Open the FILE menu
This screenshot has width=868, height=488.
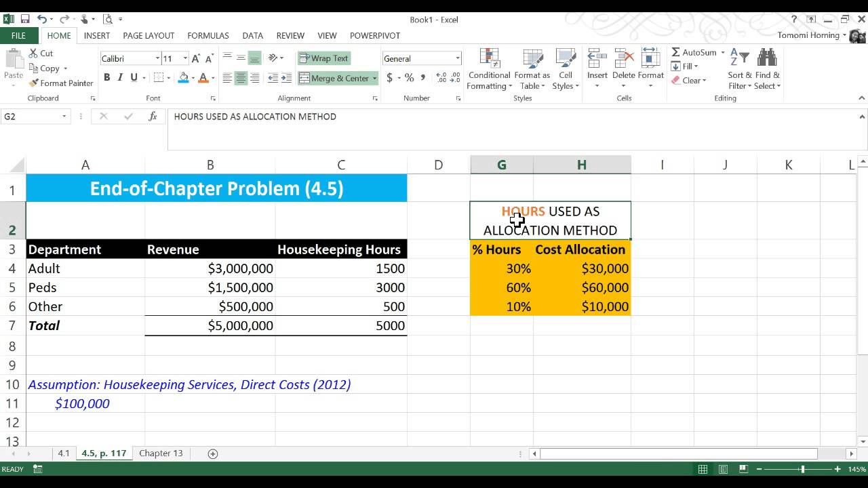[x=18, y=35]
